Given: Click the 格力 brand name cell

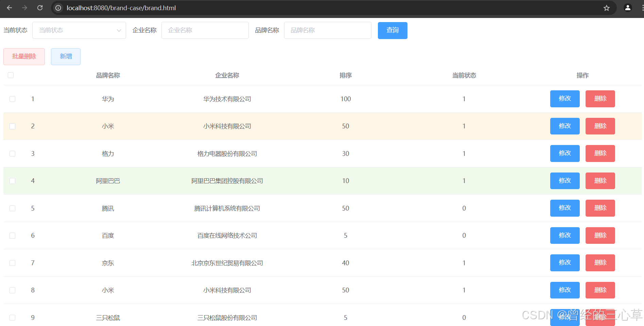Looking at the screenshot, I should 108,154.
